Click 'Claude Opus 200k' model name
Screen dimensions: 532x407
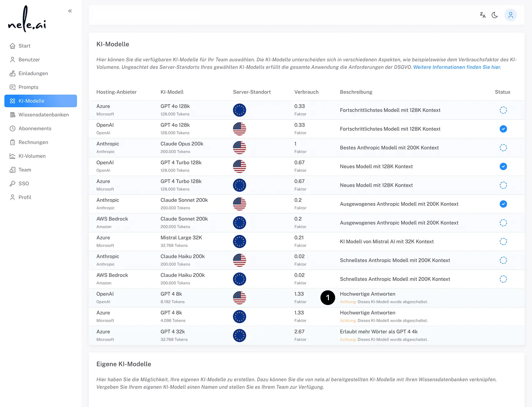pyautogui.click(x=182, y=144)
